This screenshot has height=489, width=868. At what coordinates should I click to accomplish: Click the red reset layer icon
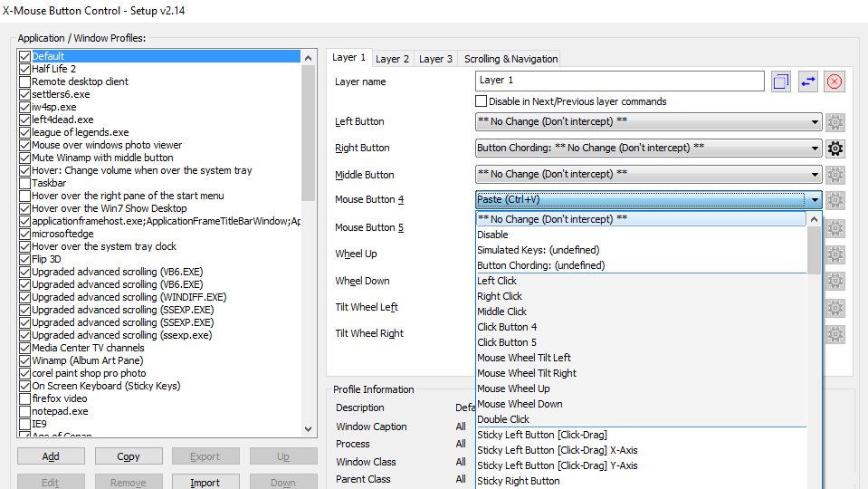pyautogui.click(x=835, y=81)
